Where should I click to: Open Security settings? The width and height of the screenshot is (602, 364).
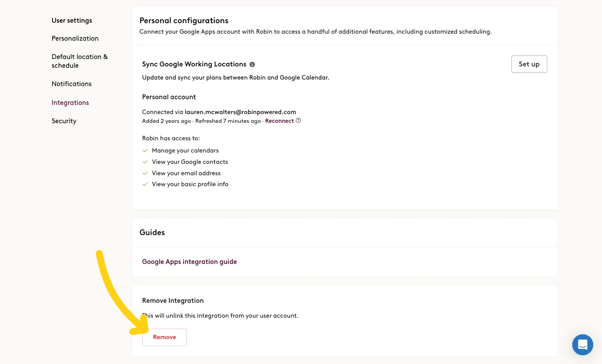(x=64, y=121)
